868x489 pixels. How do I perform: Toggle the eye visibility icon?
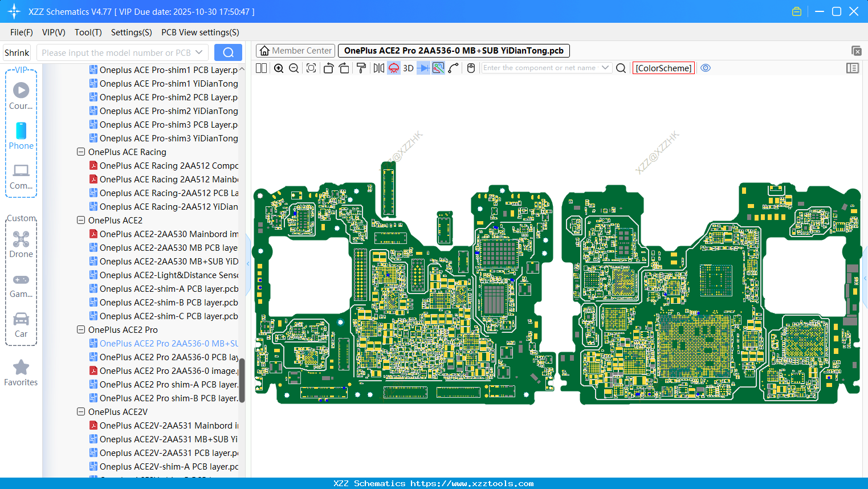[706, 68]
